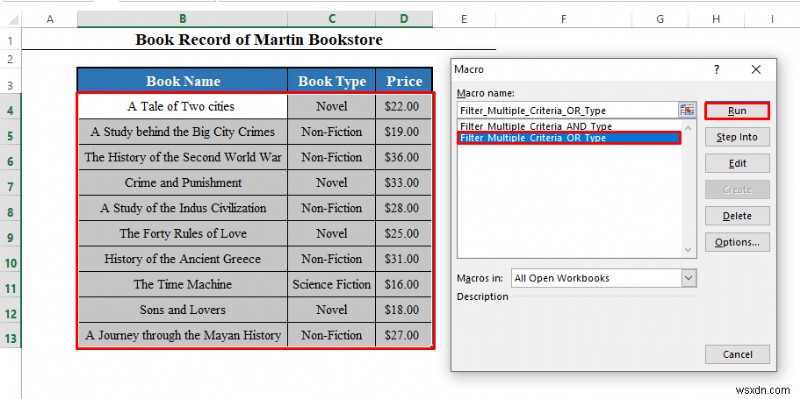Select column H header

coord(716,19)
